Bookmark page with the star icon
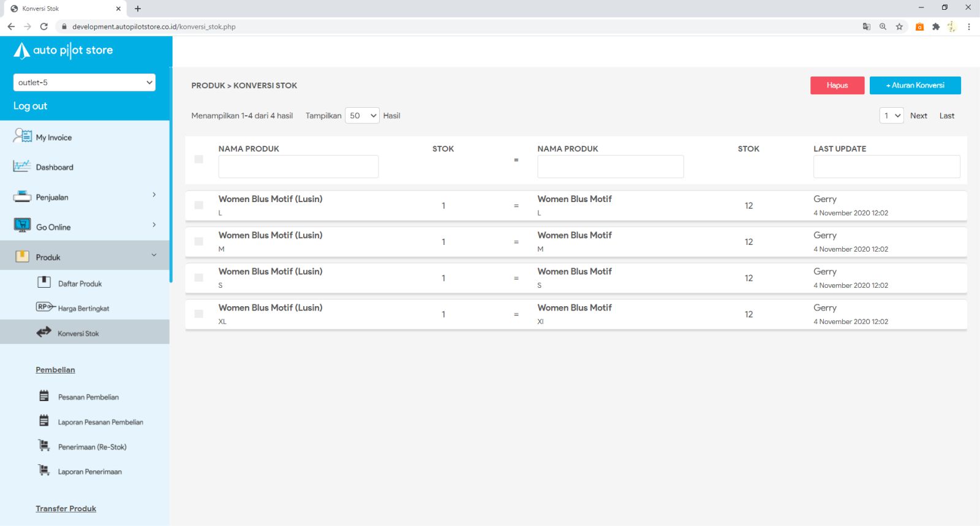The height and width of the screenshot is (526, 980). click(x=899, y=26)
